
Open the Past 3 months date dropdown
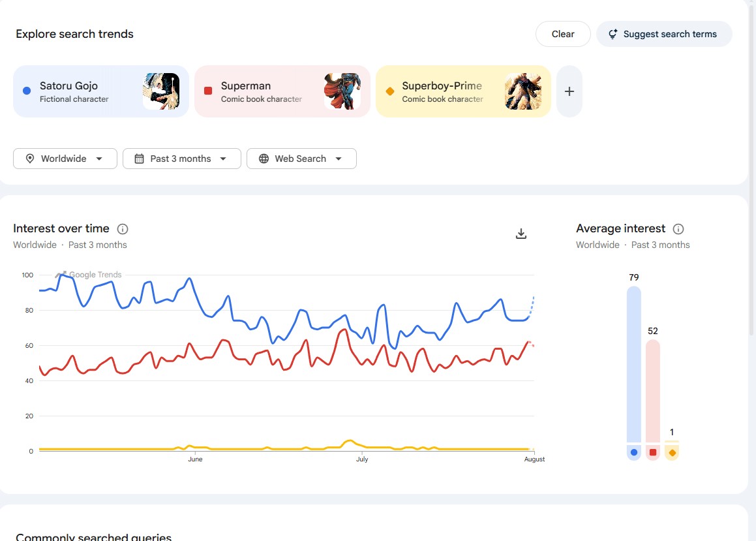tap(182, 159)
